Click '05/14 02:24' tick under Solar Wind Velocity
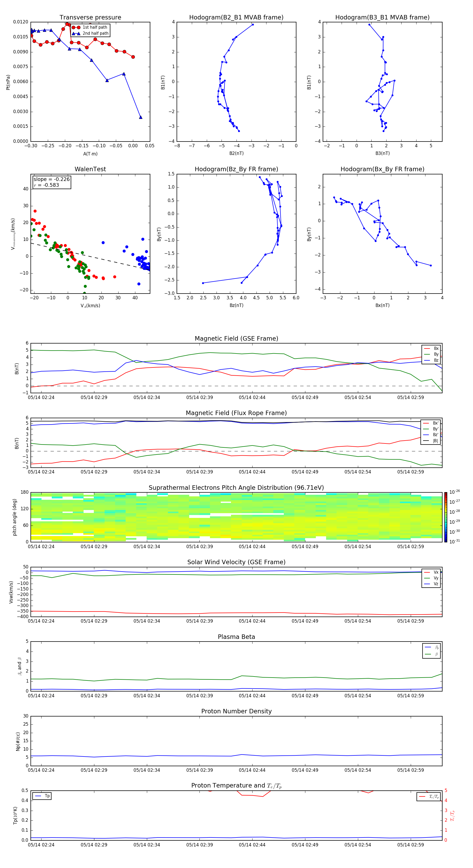Viewport: 473px width, 868px height. click(x=41, y=621)
